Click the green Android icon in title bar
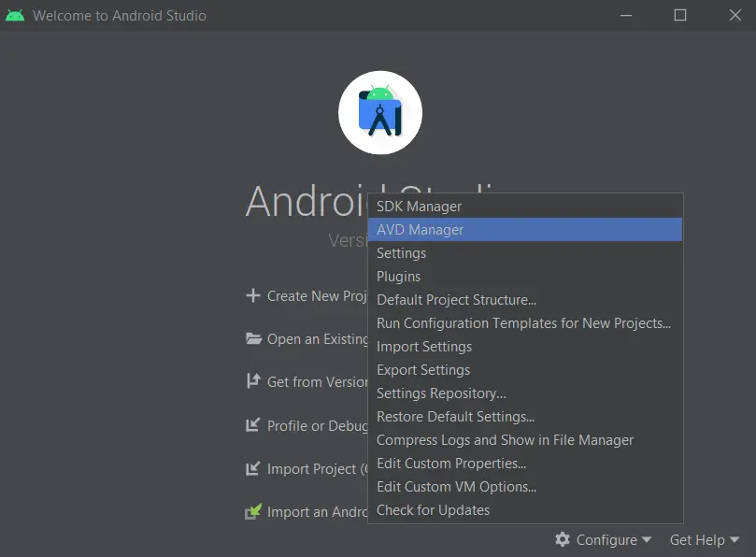The image size is (756, 557). (15, 16)
